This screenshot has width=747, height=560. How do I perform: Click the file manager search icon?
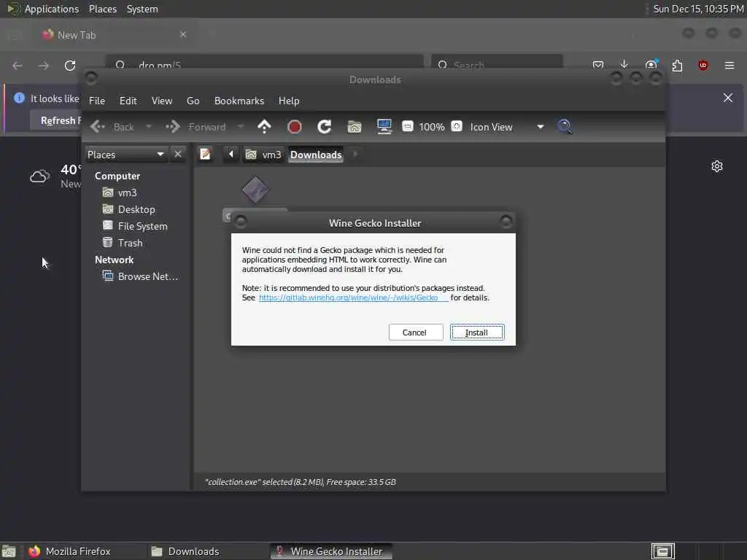(x=565, y=127)
